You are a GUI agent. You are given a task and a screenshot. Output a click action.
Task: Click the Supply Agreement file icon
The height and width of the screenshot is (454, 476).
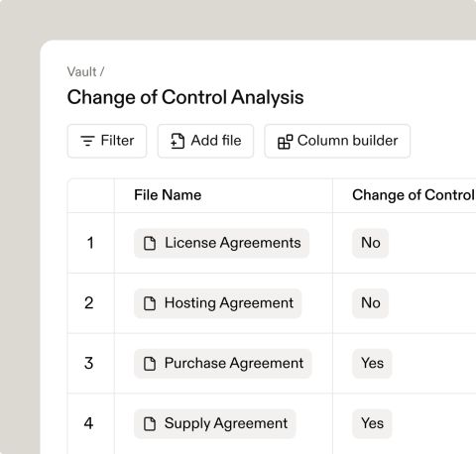(150, 424)
